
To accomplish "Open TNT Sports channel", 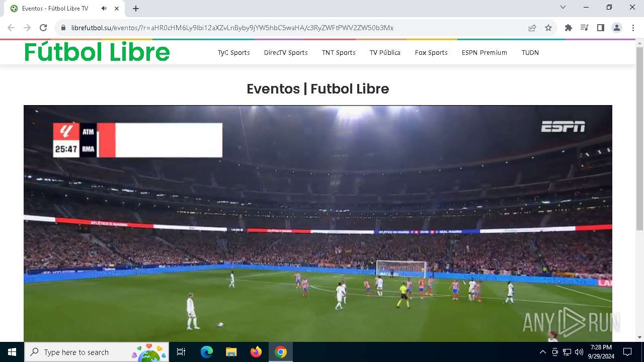I will coord(339,52).
